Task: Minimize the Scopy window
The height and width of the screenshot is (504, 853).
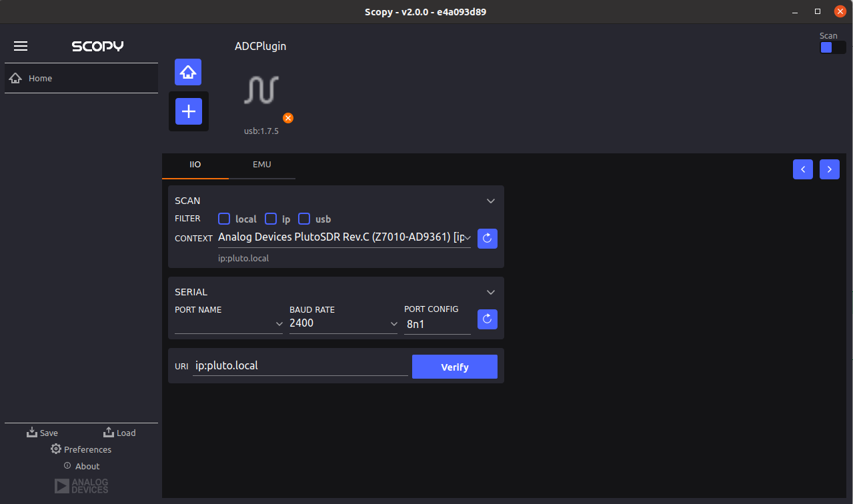Action: (796, 11)
